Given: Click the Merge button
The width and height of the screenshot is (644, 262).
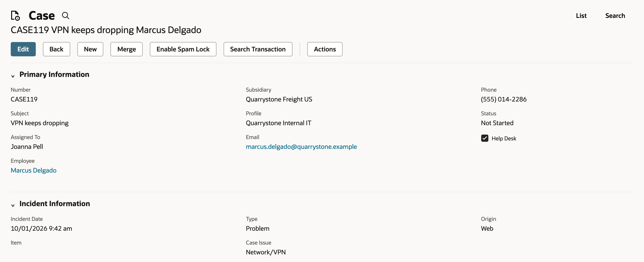Looking at the screenshot, I should coord(127,49).
